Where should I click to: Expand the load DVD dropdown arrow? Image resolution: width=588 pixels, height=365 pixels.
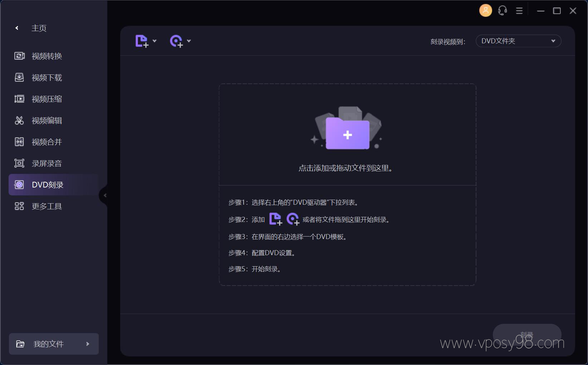pyautogui.click(x=189, y=41)
